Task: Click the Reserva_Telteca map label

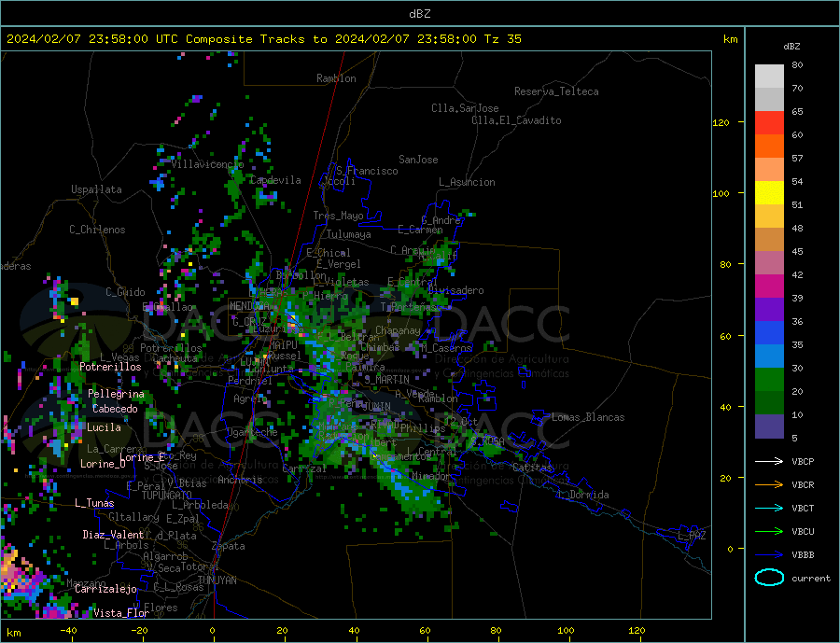Action: point(556,91)
